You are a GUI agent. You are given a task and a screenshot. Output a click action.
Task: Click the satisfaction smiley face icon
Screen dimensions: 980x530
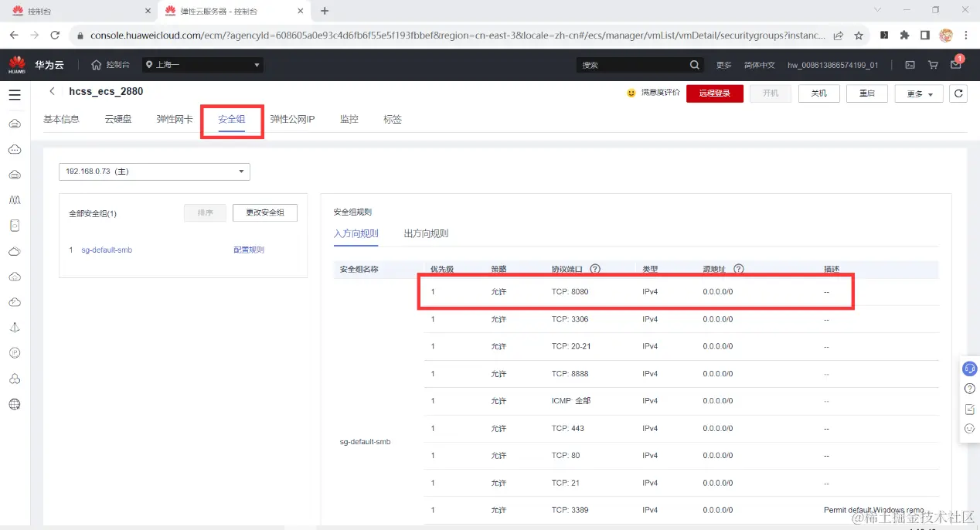pyautogui.click(x=631, y=93)
